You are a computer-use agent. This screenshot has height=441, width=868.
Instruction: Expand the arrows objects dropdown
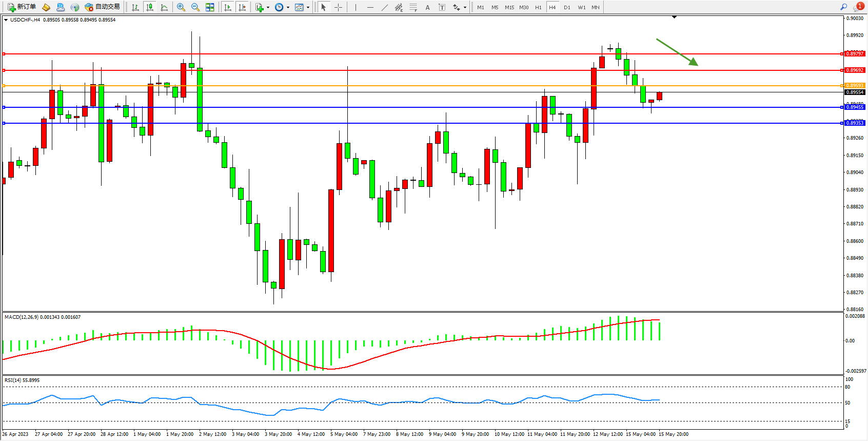[465, 7]
